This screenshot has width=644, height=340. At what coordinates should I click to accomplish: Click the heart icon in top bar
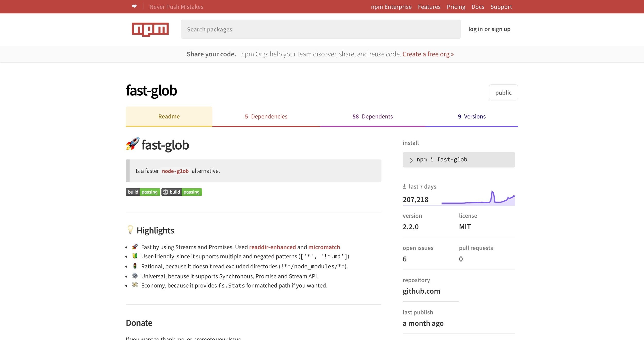(x=134, y=6)
